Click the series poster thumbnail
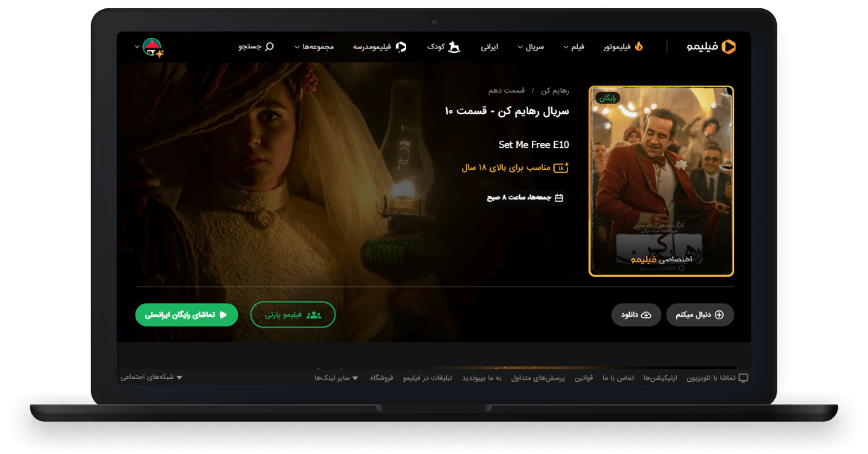Image resolution: width=868 pixels, height=454 pixels. [661, 181]
